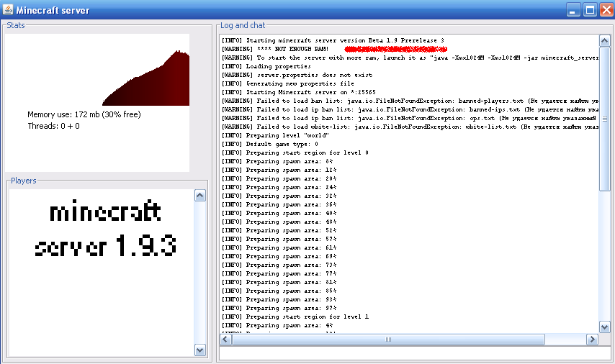
Task: Click the Players list scroll up arrow
Action: (x=200, y=196)
